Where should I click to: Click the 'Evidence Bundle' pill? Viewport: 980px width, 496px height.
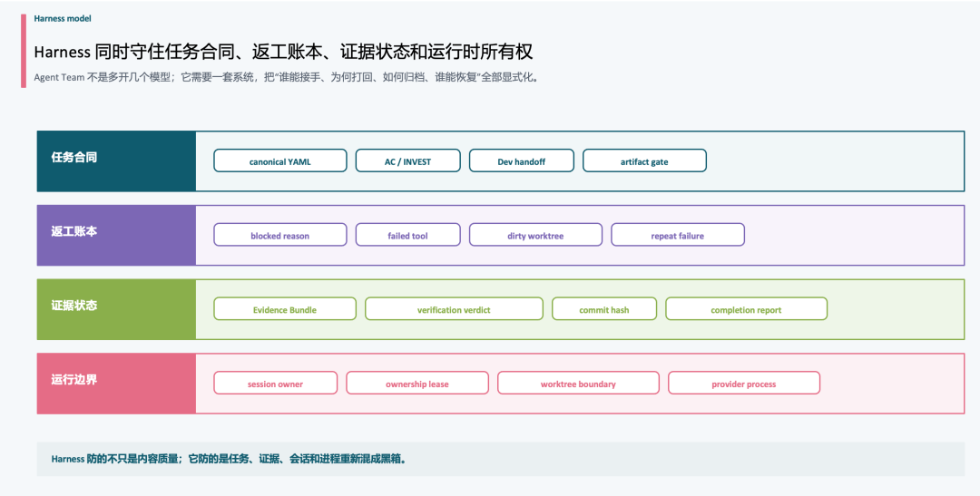[285, 309]
